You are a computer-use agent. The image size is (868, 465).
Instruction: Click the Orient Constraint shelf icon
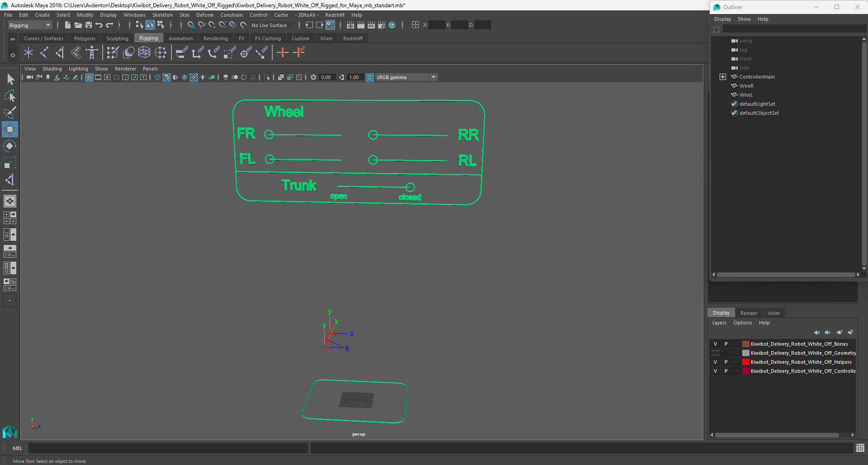[x=213, y=52]
